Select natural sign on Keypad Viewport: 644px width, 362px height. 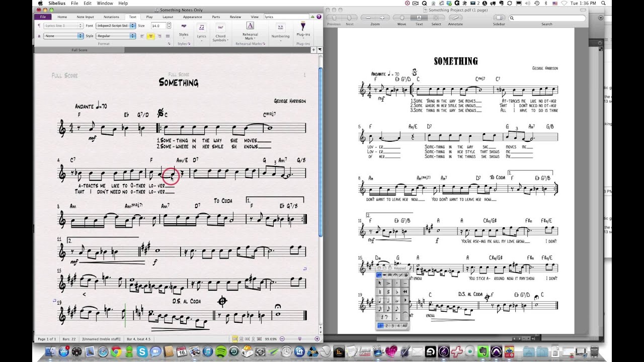tap(380, 292)
